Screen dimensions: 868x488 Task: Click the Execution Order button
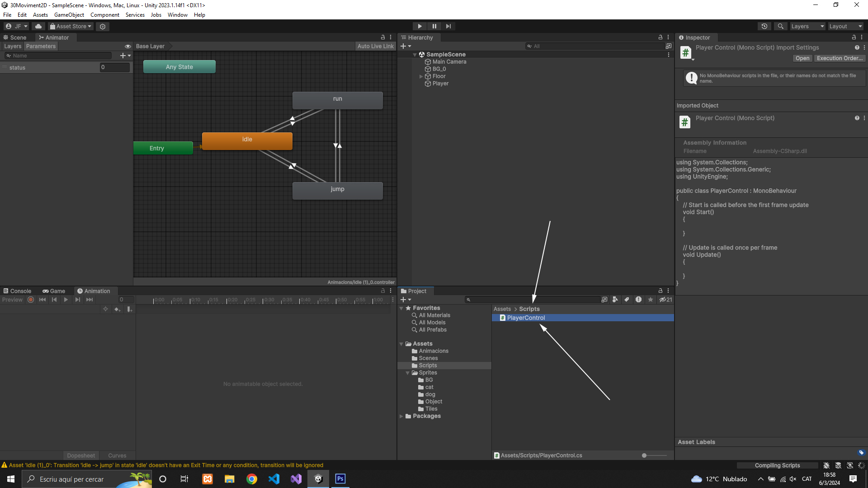(x=840, y=58)
